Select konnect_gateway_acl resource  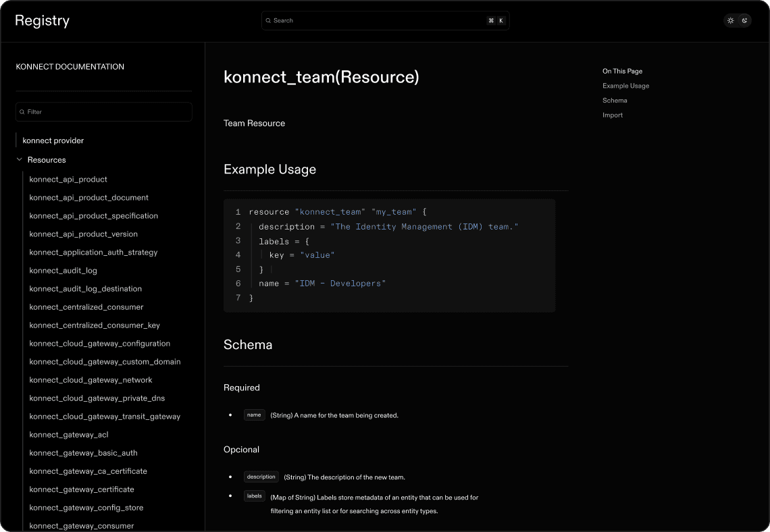[68, 435]
